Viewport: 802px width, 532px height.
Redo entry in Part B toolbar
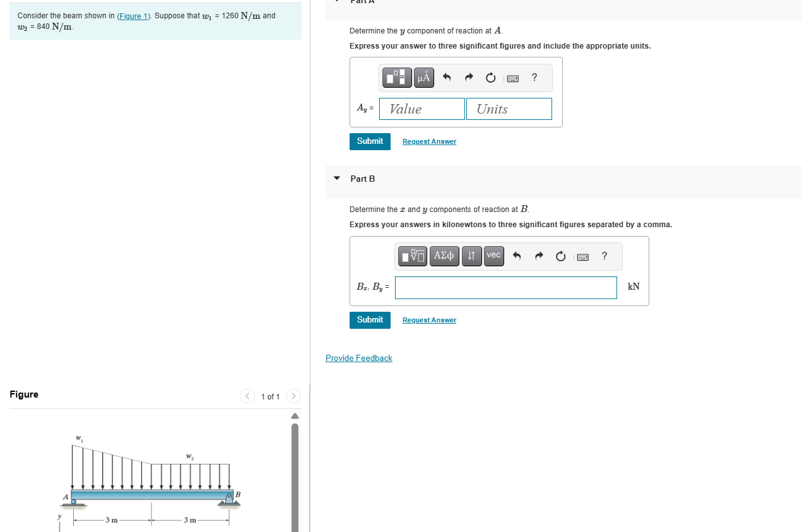(539, 256)
